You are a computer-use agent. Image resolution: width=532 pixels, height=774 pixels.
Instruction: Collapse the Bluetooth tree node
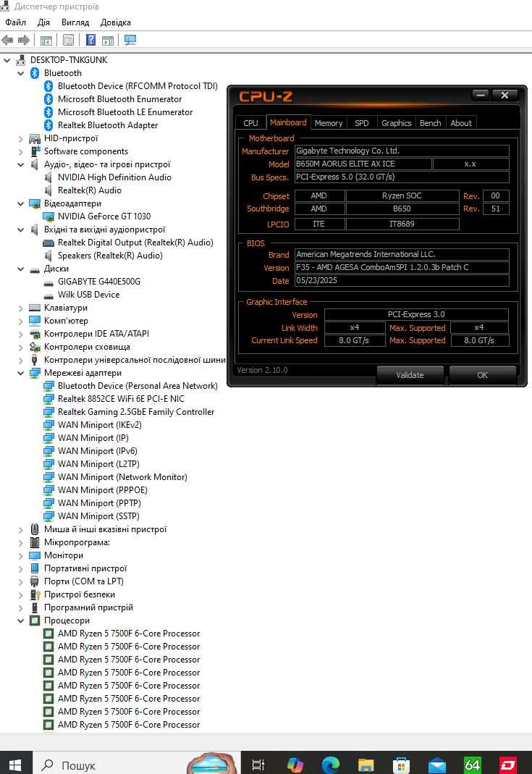[x=21, y=73]
